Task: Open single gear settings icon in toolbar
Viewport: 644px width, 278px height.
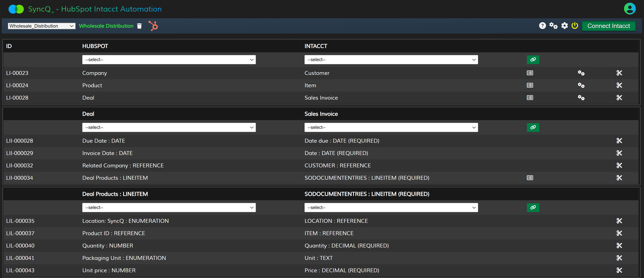Action: (564, 26)
